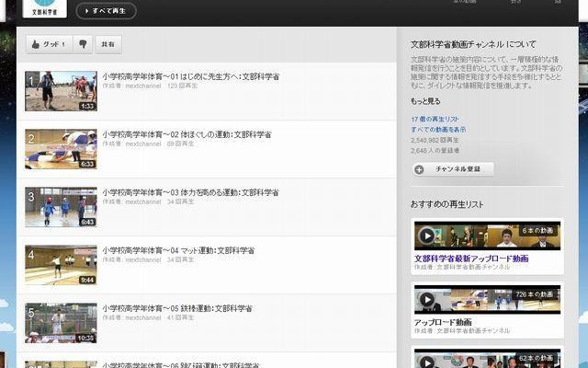
Task: Click the thumbs-down dislike icon
Action: click(83, 44)
